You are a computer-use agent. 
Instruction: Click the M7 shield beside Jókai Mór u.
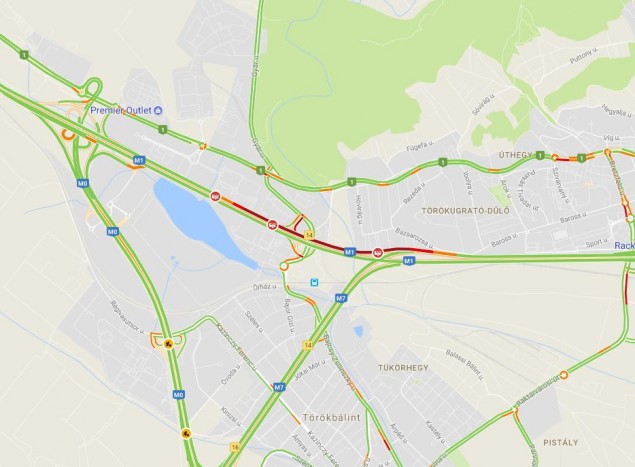pos(279,387)
